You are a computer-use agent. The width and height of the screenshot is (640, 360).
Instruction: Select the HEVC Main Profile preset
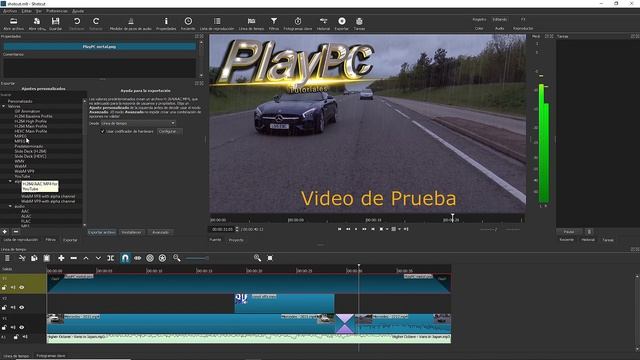point(31,131)
